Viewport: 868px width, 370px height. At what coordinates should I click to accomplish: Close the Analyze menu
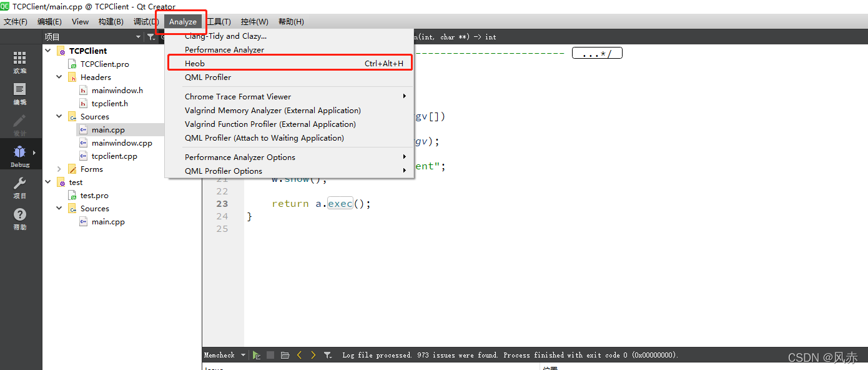click(183, 22)
